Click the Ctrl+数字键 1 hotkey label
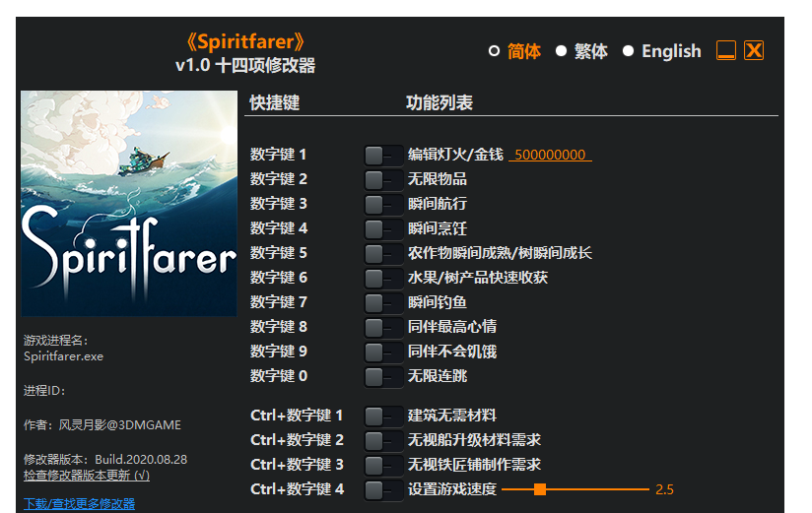 pos(297,416)
